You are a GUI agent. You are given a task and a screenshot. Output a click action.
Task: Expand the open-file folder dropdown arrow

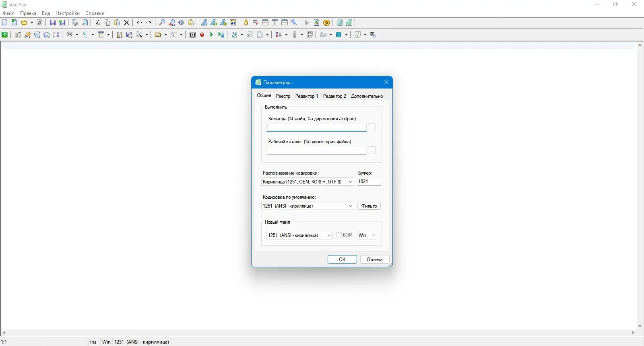click(x=32, y=23)
